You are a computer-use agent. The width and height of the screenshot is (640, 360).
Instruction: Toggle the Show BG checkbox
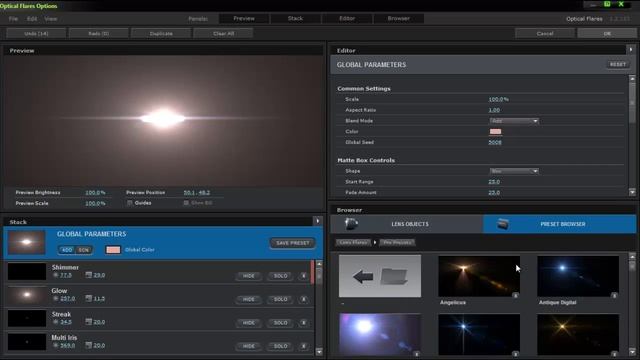point(186,203)
